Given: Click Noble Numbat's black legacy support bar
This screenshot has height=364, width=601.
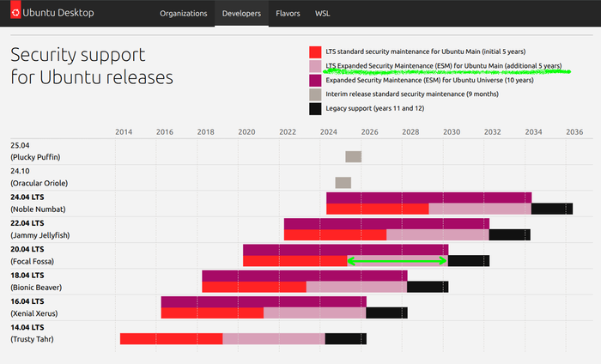Looking at the screenshot, I should click(x=552, y=209).
